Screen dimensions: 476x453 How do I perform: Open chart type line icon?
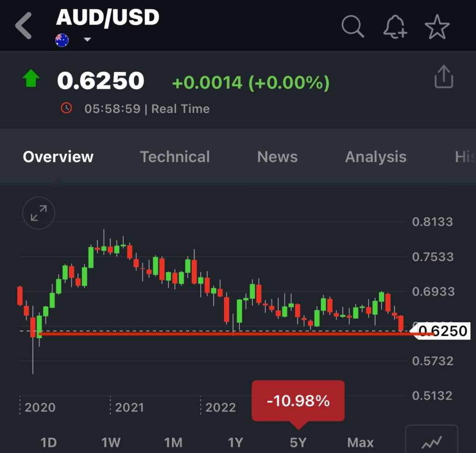pyautogui.click(x=431, y=440)
